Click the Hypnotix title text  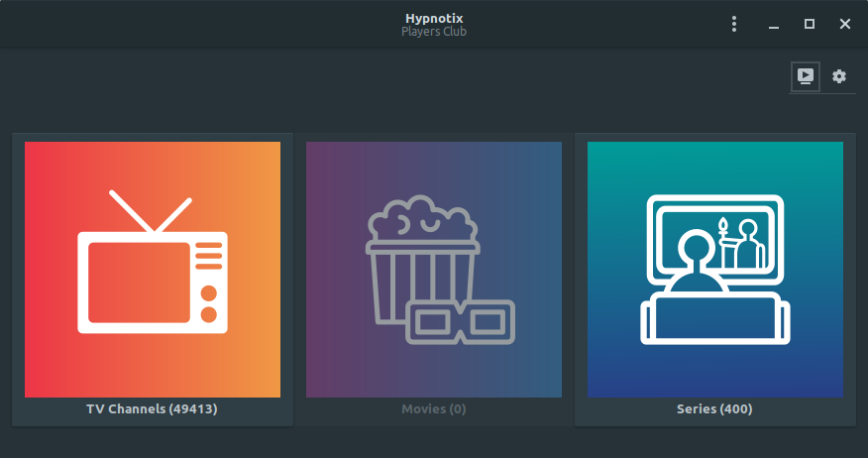click(x=434, y=18)
